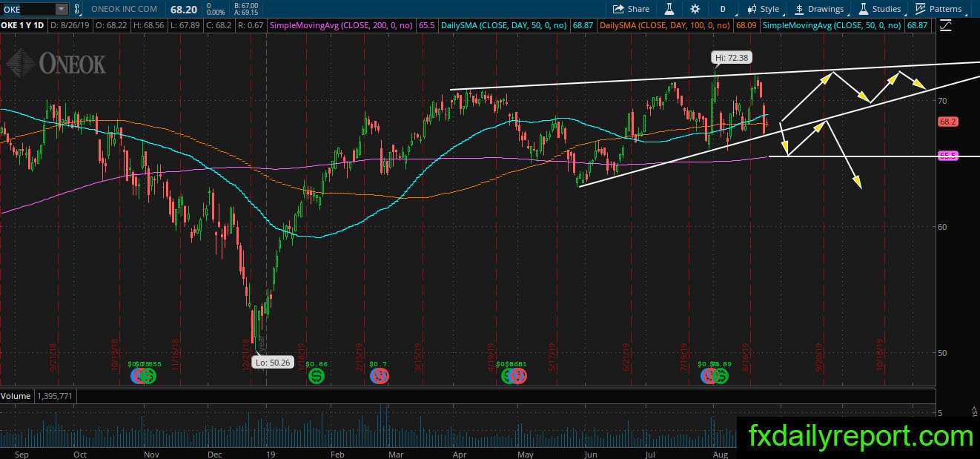Click the green dividend icon under $0.89
Image resolution: width=980 pixels, height=459 pixels.
[x=720, y=376]
